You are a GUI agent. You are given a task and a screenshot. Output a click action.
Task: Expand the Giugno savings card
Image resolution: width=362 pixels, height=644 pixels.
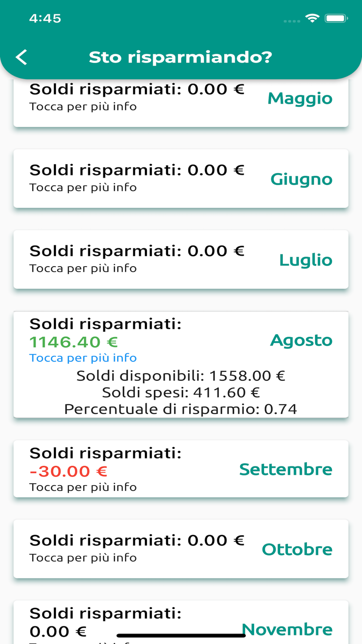tap(181, 179)
